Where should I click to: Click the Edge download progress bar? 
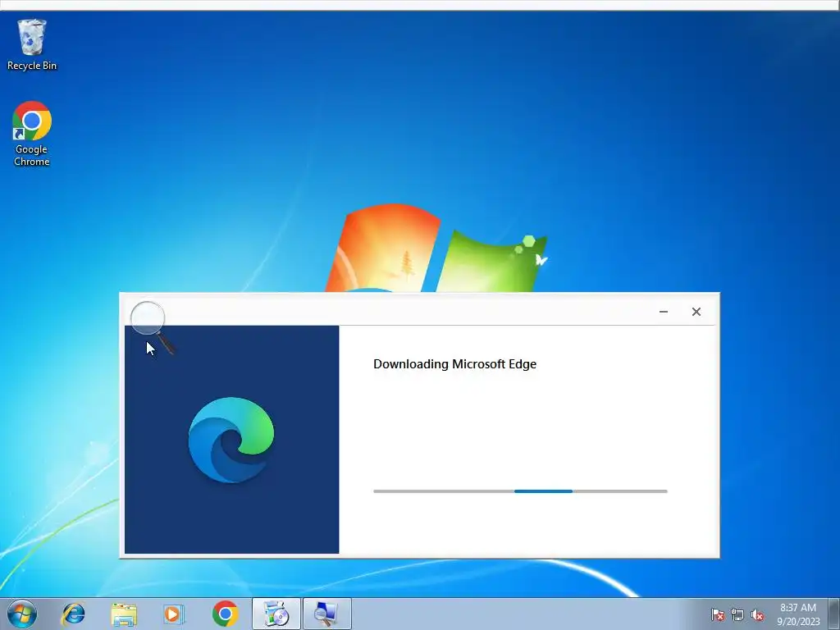pyautogui.click(x=520, y=491)
